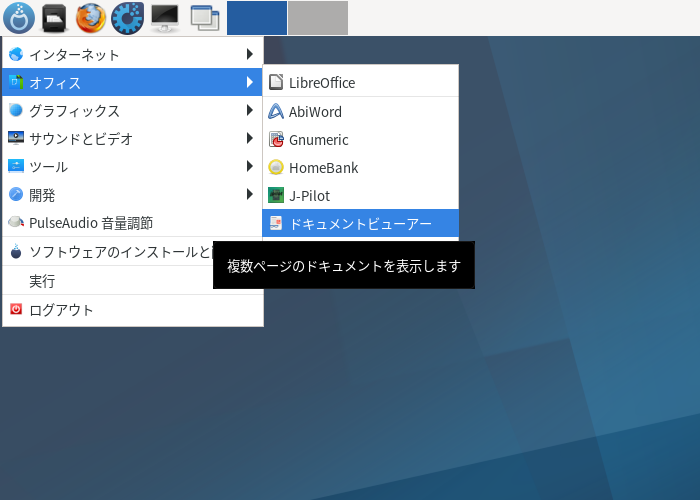The image size is (700, 500).
Task: Launch LibreOffice from the Office submenu
Action: pyautogui.click(x=361, y=82)
